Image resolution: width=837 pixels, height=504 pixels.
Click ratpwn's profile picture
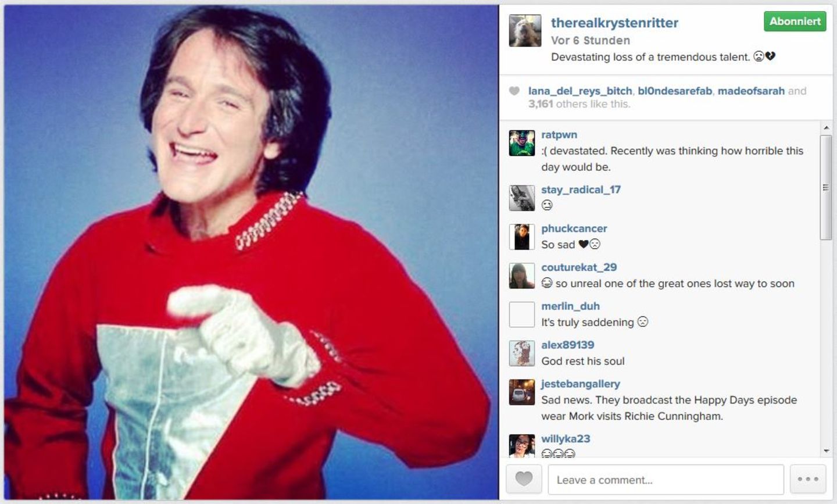pos(522,143)
